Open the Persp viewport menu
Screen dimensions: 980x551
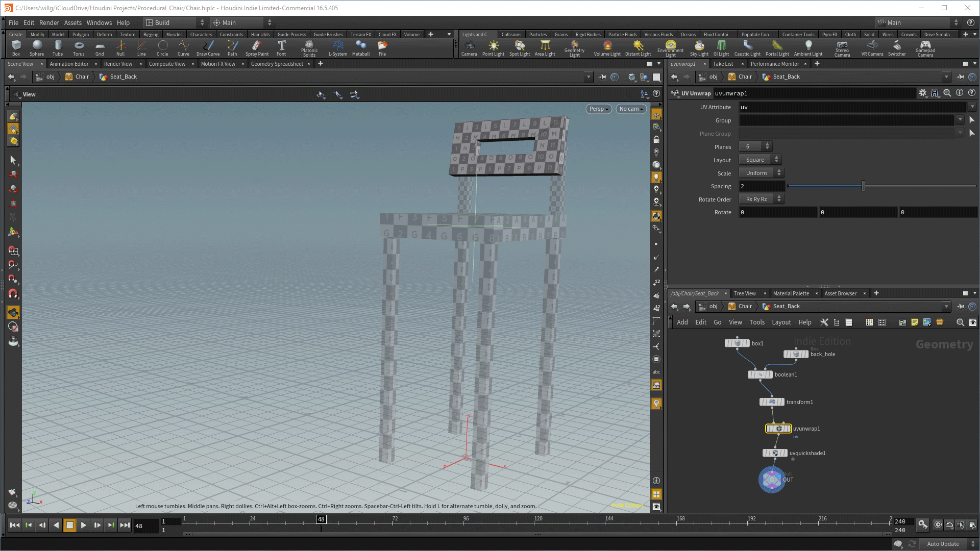[x=598, y=109]
